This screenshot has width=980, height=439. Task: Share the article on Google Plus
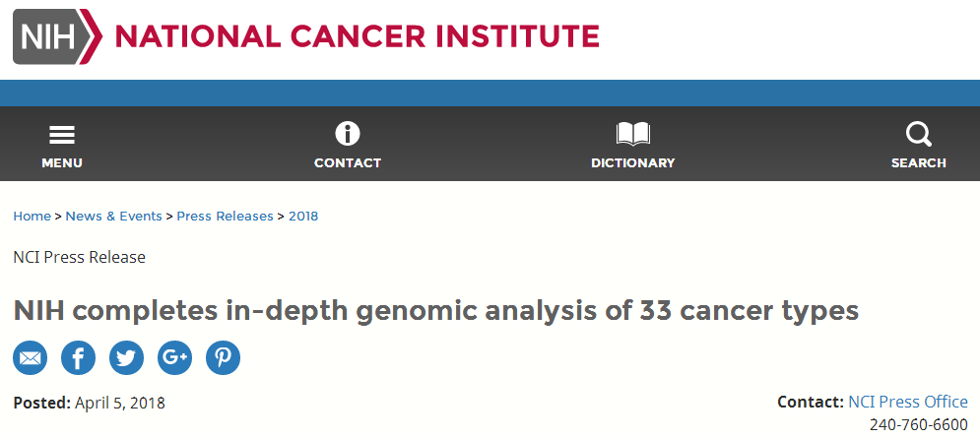click(174, 358)
